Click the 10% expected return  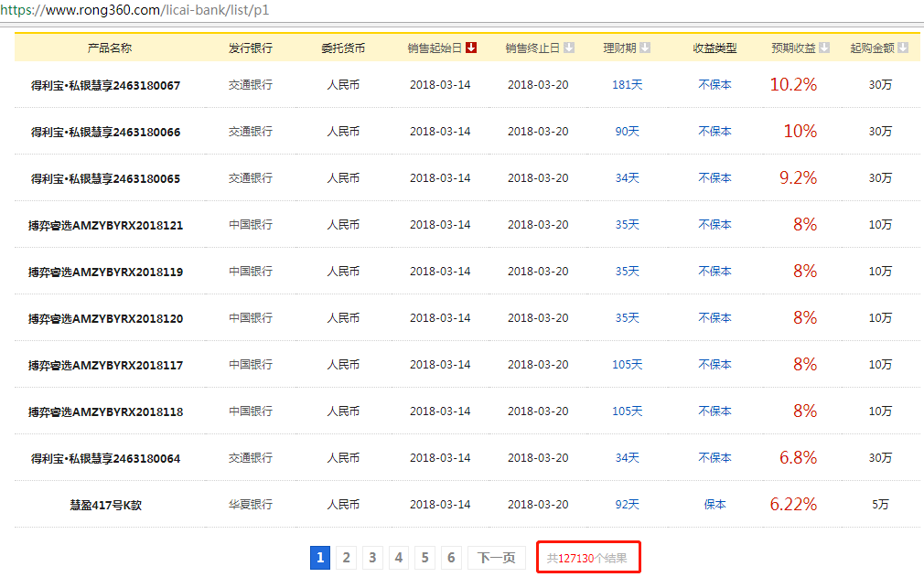(800, 131)
